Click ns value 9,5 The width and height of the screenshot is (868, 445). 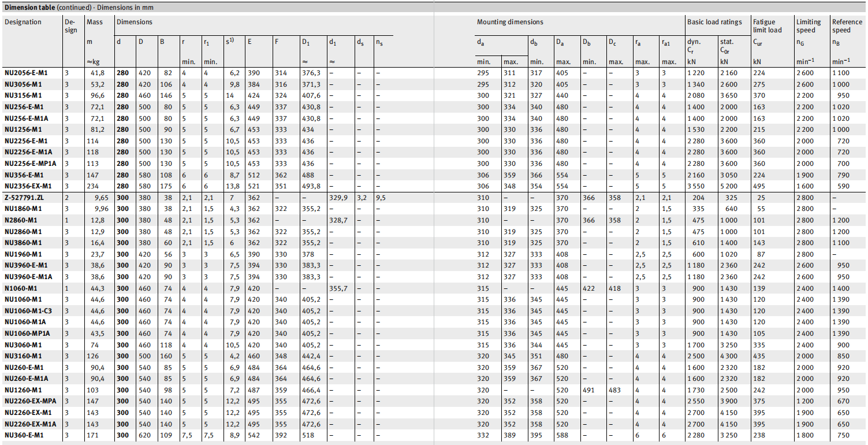380,198
